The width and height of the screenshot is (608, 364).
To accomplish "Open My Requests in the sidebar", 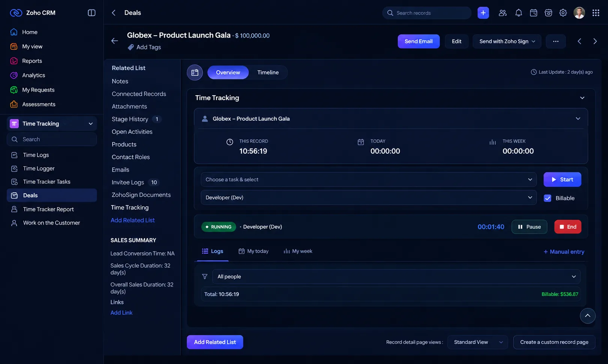I will click(38, 90).
